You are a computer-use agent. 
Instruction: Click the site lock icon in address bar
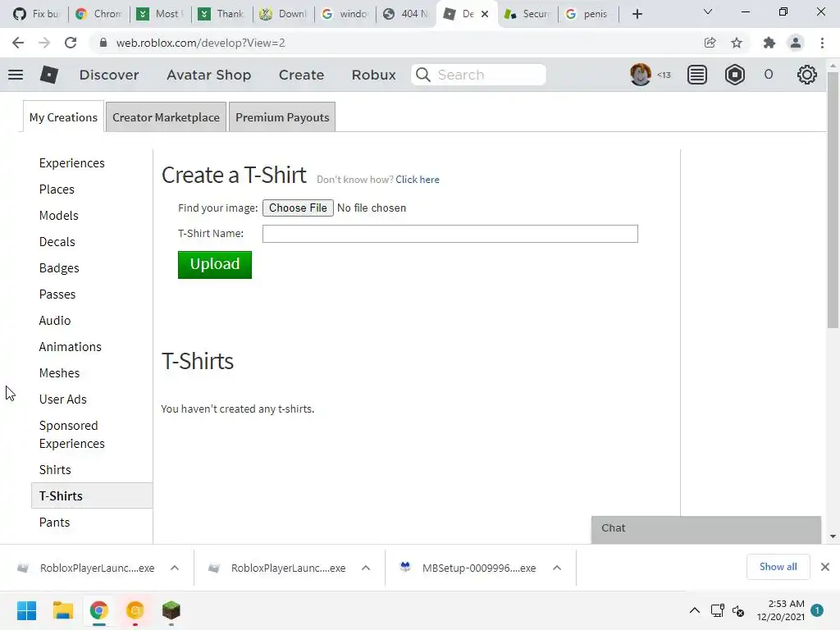pyautogui.click(x=103, y=43)
